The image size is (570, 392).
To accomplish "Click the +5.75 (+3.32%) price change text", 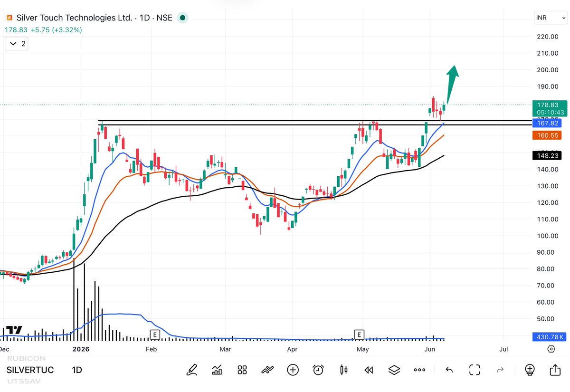I will point(57,29).
